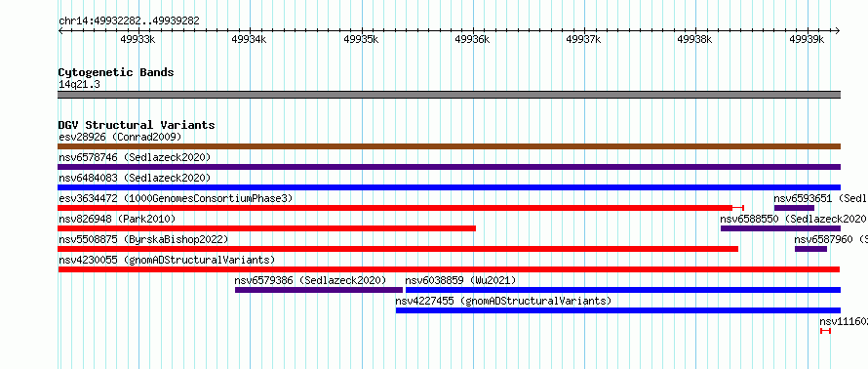This screenshot has height=369, width=868.
Task: Click the gray 14q21.3 cytogenetic band bar
Action: coord(449,95)
